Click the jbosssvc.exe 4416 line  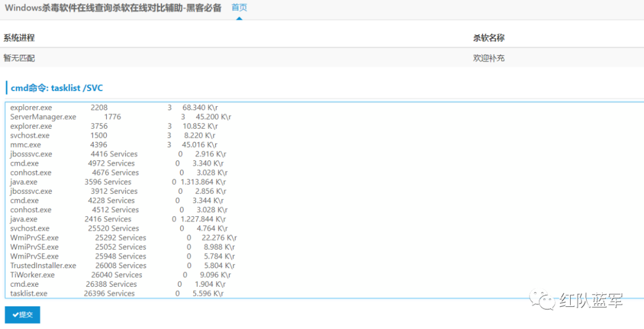click(x=118, y=154)
